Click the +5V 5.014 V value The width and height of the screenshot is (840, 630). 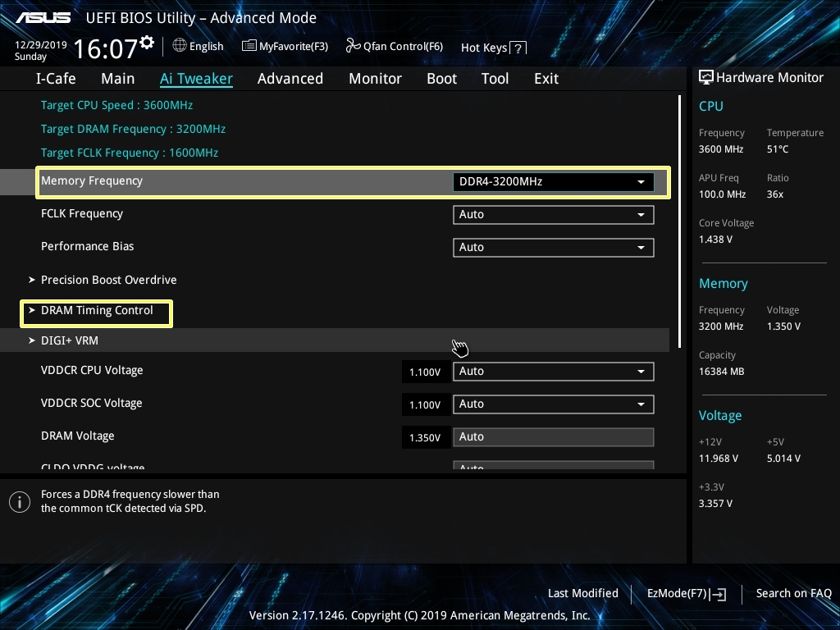[783, 459]
